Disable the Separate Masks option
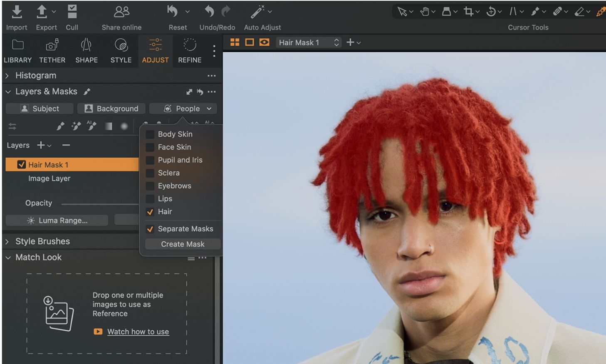This screenshot has width=606, height=364. tap(150, 229)
